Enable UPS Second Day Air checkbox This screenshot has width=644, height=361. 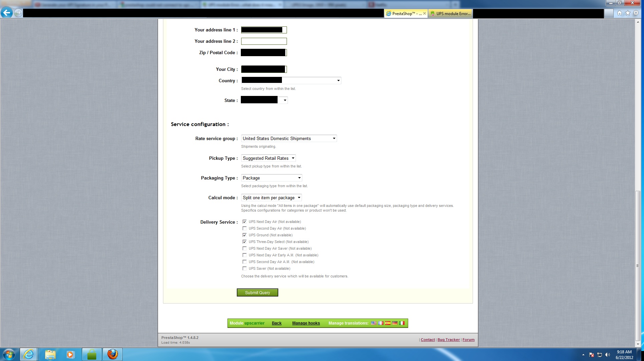[x=245, y=228]
